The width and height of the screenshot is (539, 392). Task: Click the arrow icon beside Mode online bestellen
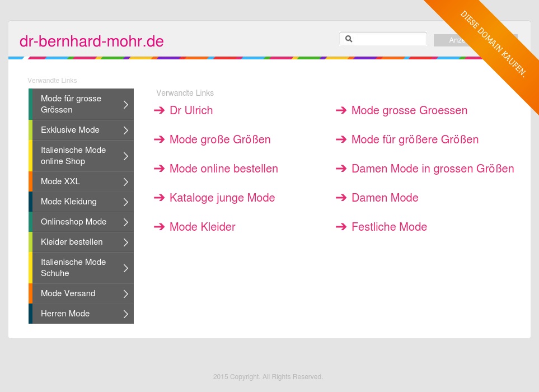click(x=160, y=169)
